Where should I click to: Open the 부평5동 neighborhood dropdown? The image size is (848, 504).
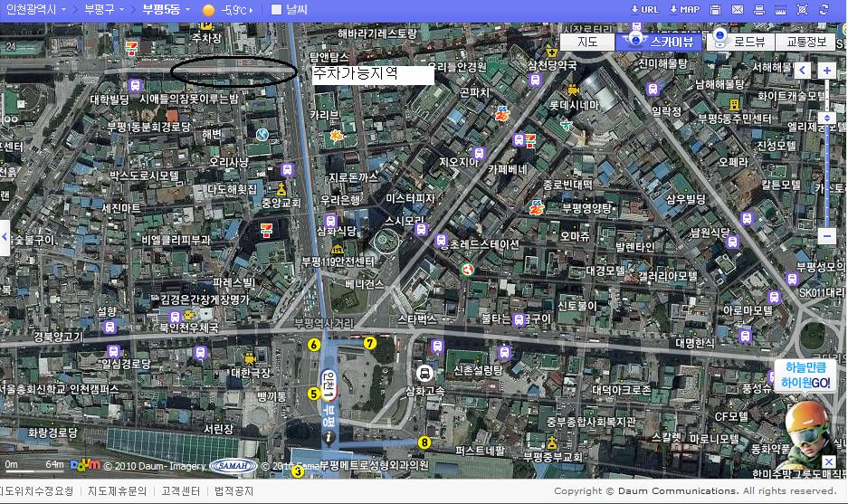click(x=167, y=9)
